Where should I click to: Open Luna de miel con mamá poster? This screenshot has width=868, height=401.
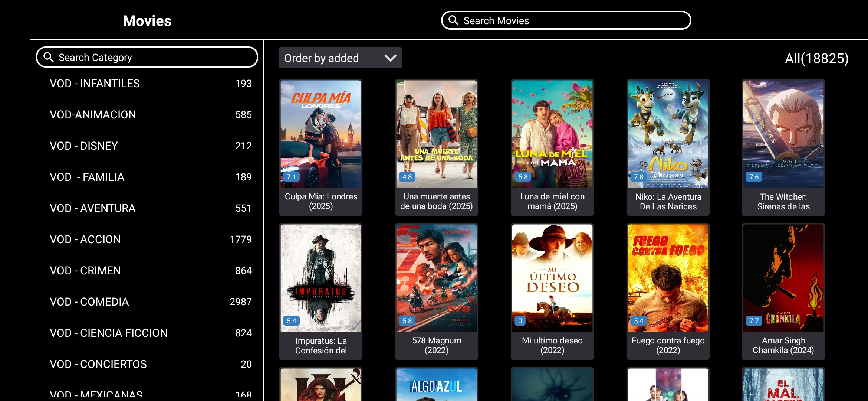552,134
